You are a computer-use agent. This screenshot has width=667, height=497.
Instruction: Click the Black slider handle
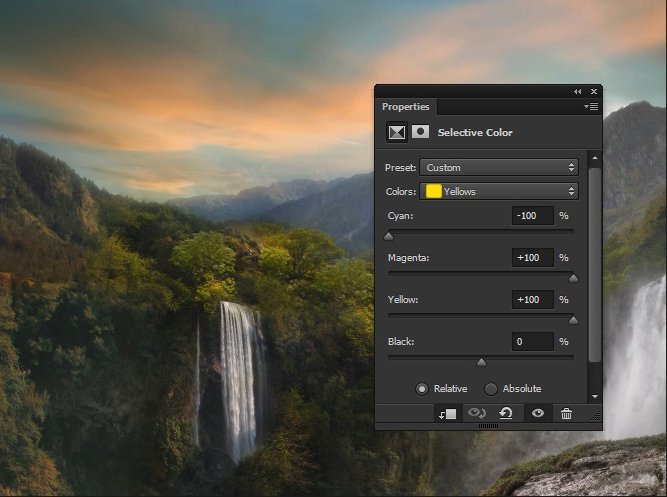[x=481, y=362]
